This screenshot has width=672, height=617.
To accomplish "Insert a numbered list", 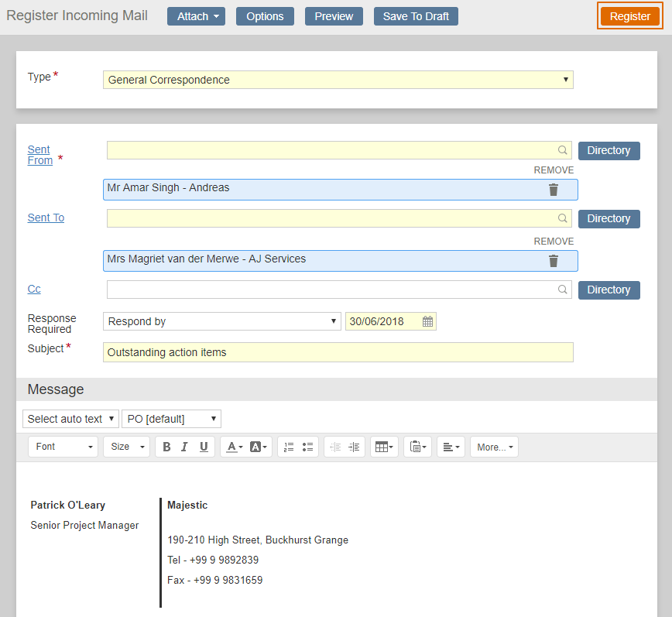I will click(289, 447).
